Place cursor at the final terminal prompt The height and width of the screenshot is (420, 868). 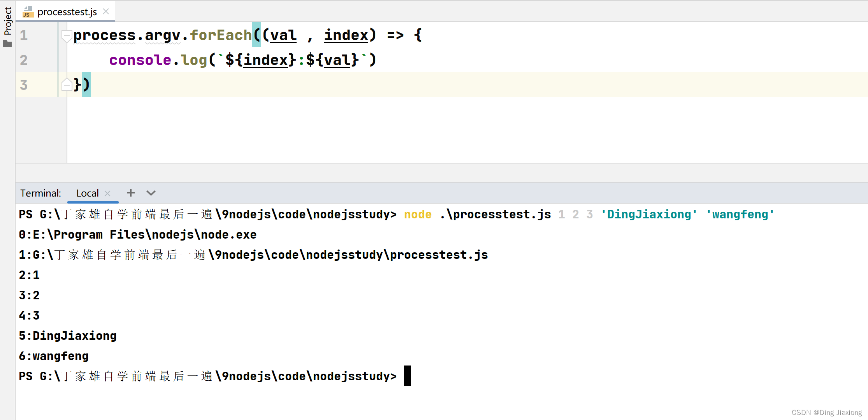(x=408, y=376)
